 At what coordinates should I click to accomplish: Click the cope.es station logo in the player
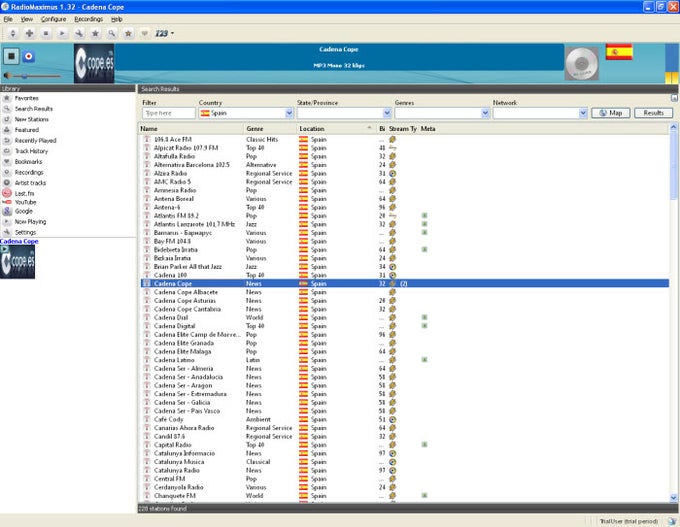[94, 63]
